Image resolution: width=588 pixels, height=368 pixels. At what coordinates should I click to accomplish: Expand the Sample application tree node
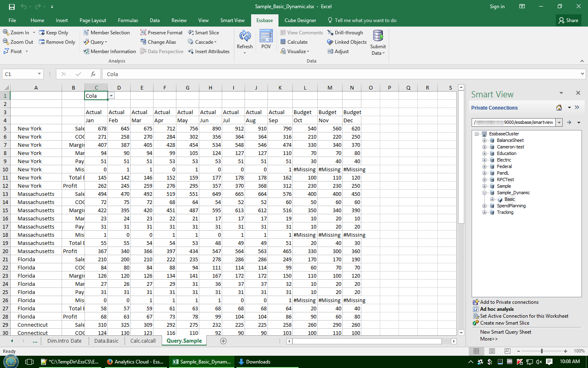point(484,186)
